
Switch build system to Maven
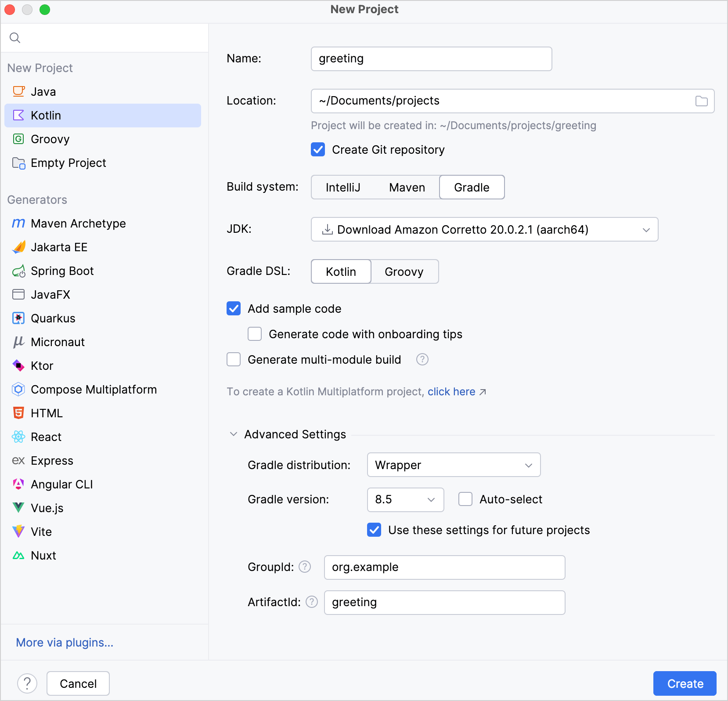pos(407,187)
